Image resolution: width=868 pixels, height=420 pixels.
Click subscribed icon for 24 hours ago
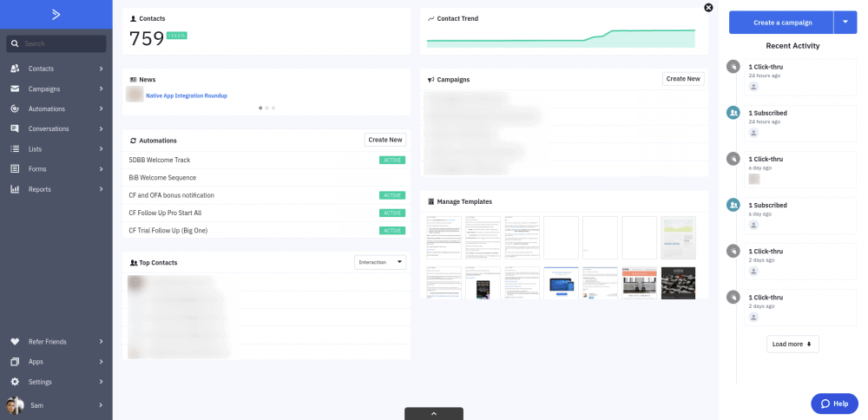733,113
